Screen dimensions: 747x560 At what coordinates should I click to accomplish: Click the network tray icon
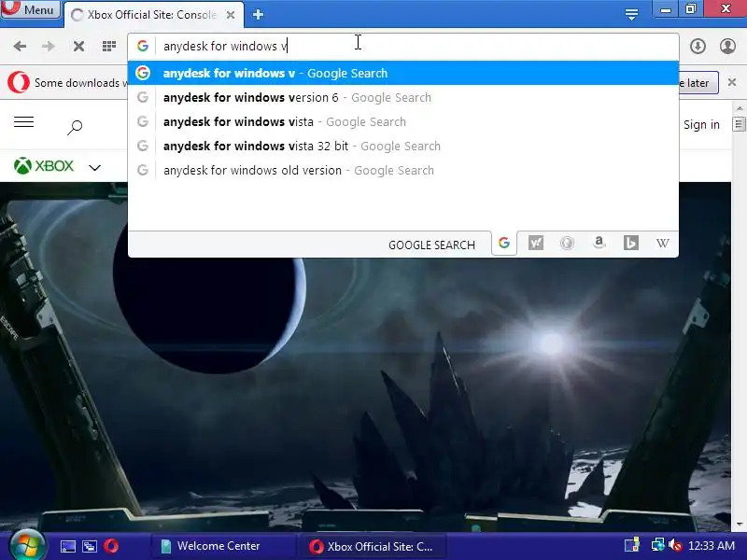coord(658,545)
